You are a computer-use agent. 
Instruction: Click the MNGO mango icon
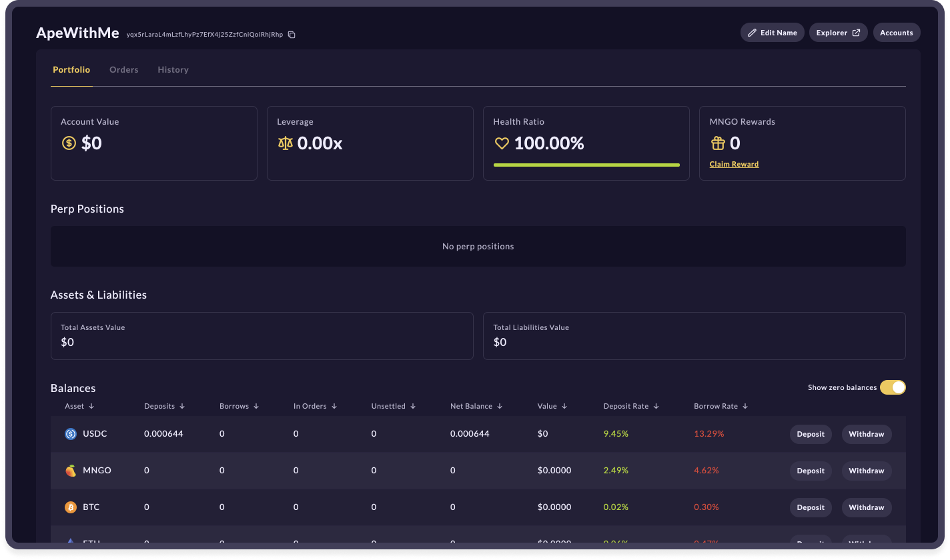[71, 471]
